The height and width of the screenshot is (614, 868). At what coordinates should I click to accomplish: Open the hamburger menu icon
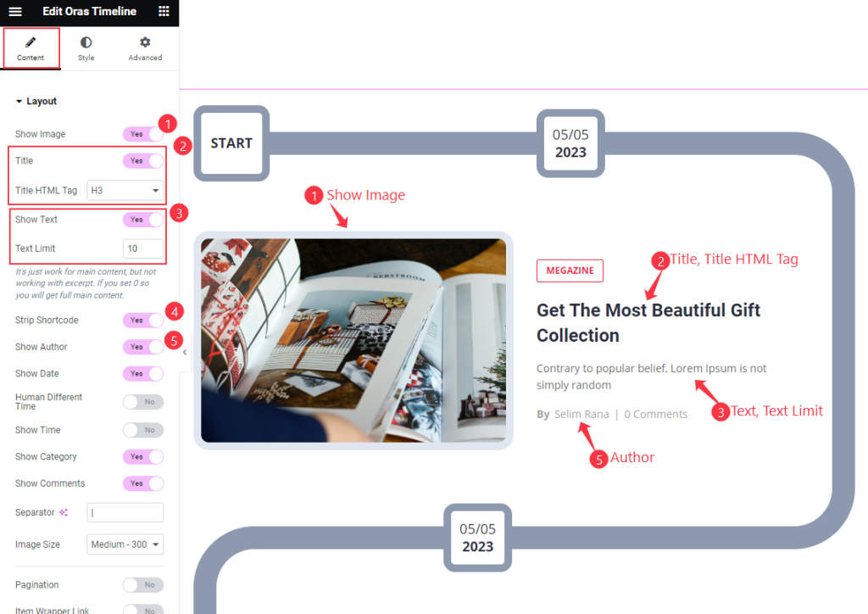click(15, 11)
